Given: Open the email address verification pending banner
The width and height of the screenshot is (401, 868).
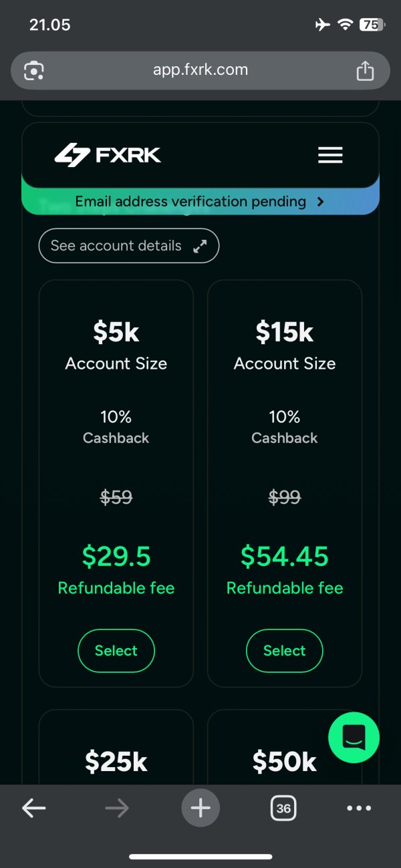Looking at the screenshot, I should pyautogui.click(x=190, y=201).
